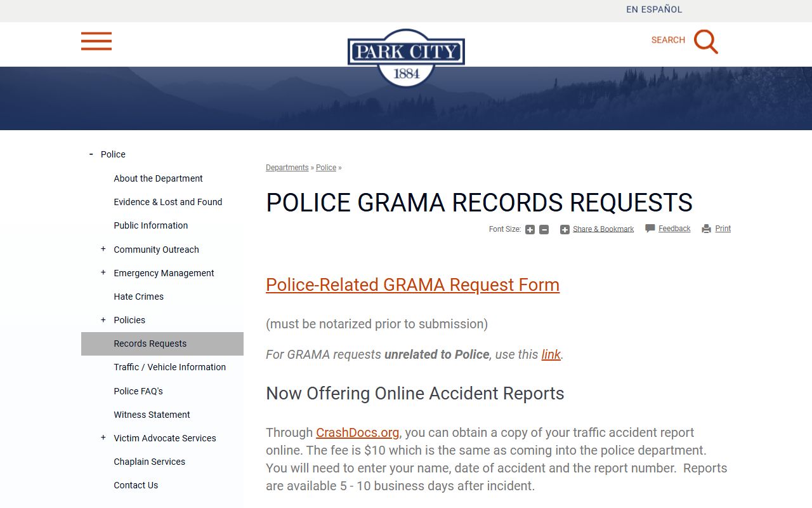The image size is (812, 508).
Task: Click the Share & Bookmark link text
Action: click(603, 229)
